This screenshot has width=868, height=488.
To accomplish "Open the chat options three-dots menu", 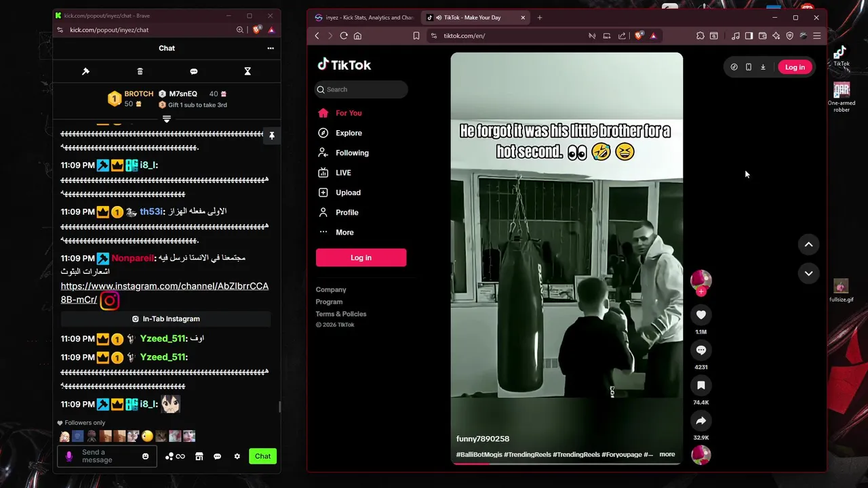I will (x=271, y=48).
